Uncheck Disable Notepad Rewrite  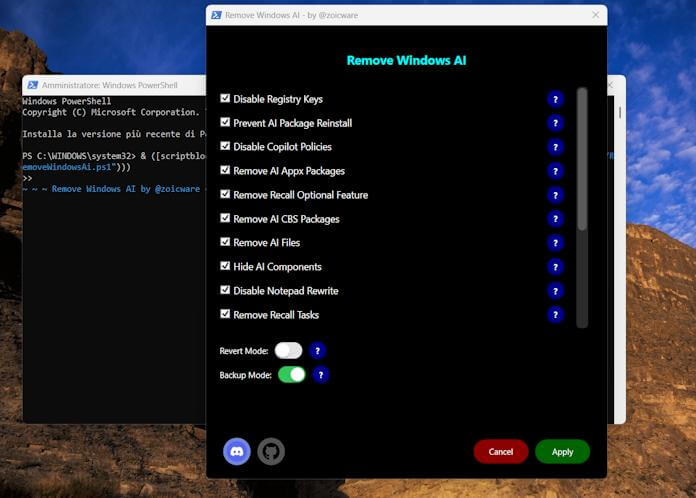pos(225,290)
